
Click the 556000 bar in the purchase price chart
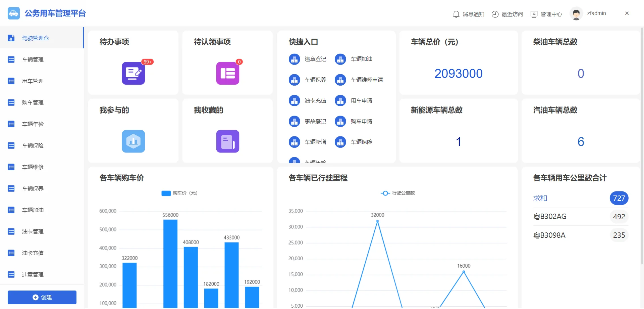click(170, 264)
